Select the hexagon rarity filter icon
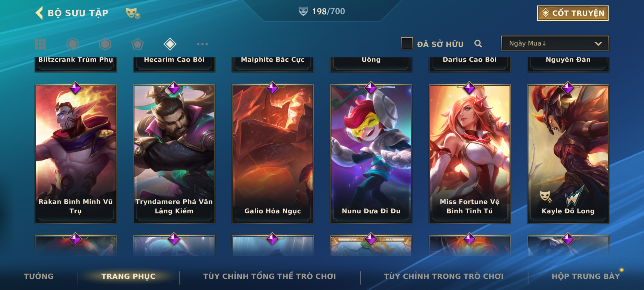The image size is (644, 290). point(105,44)
